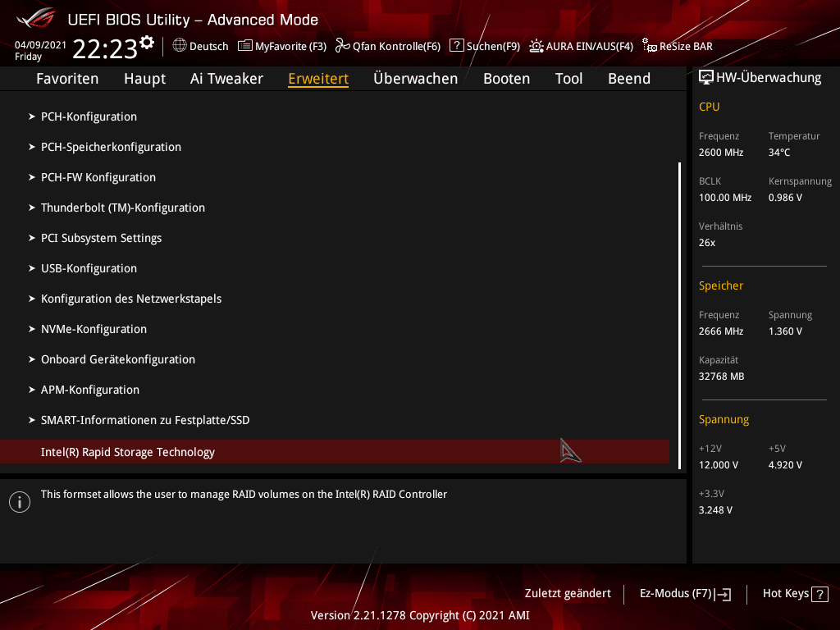Screen dimensions: 840x630
Task: Click the 12.000 V value
Action: click(719, 465)
